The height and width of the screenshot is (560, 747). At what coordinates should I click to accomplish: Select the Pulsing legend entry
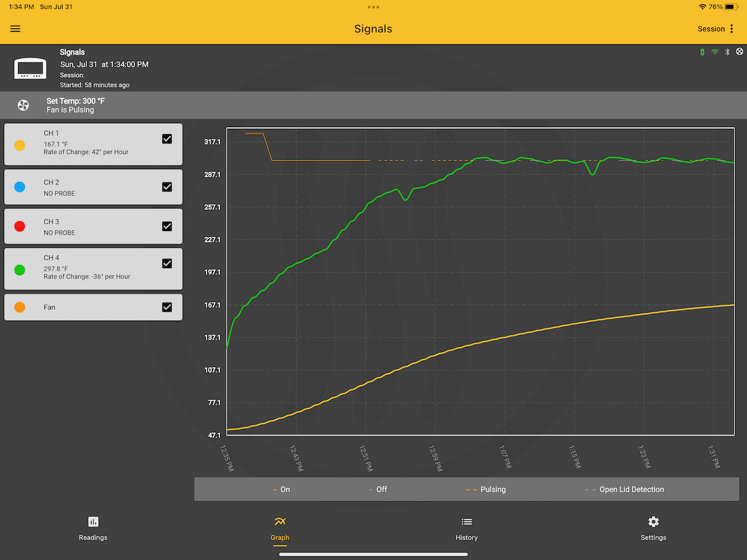pos(486,489)
